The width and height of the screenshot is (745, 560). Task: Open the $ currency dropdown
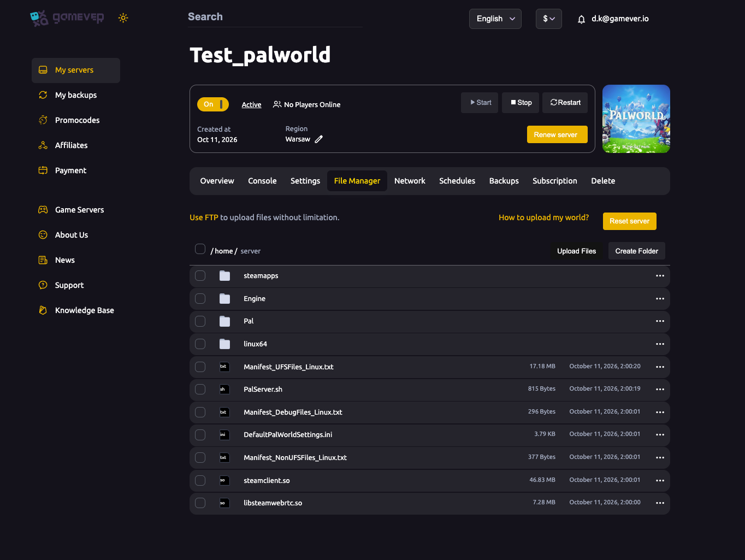click(x=549, y=19)
